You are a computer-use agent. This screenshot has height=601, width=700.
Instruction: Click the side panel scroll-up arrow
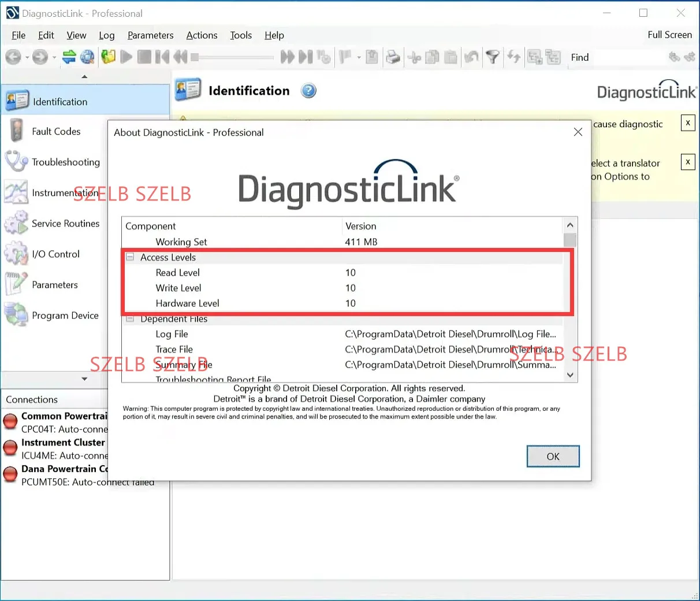(84, 76)
